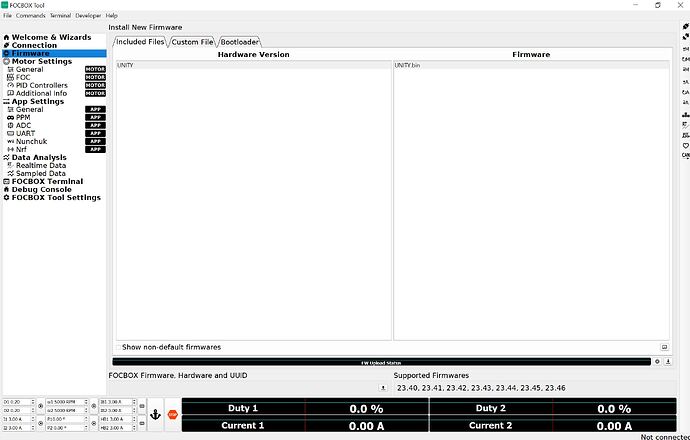Click the connect plug icon in right toolbar
Image resolution: width=690 pixels, height=440 pixels.
(685, 26)
